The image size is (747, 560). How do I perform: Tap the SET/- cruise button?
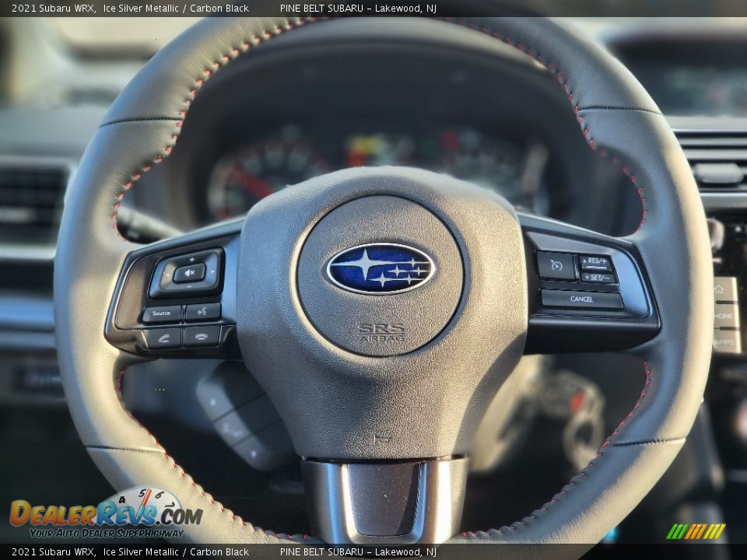point(598,277)
